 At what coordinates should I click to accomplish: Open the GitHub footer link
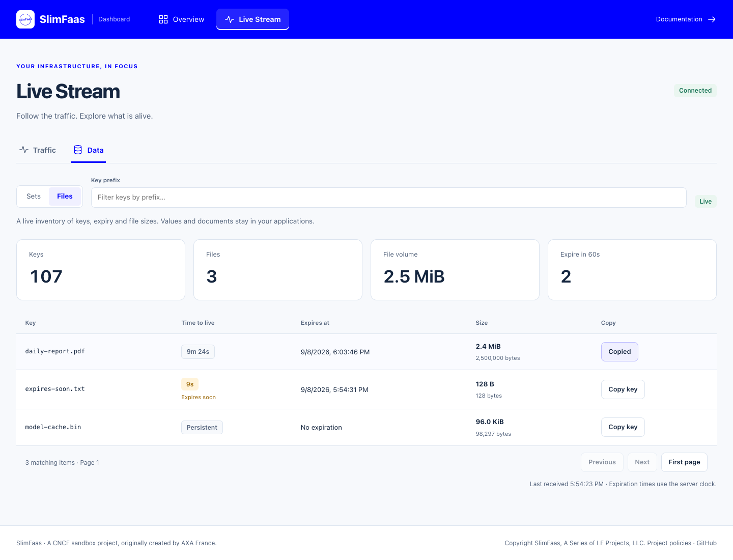pos(707,543)
